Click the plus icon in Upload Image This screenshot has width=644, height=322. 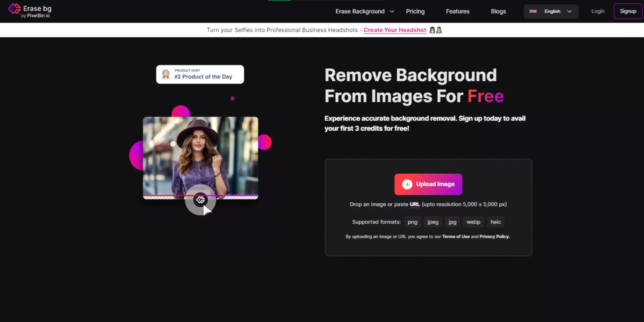407,184
